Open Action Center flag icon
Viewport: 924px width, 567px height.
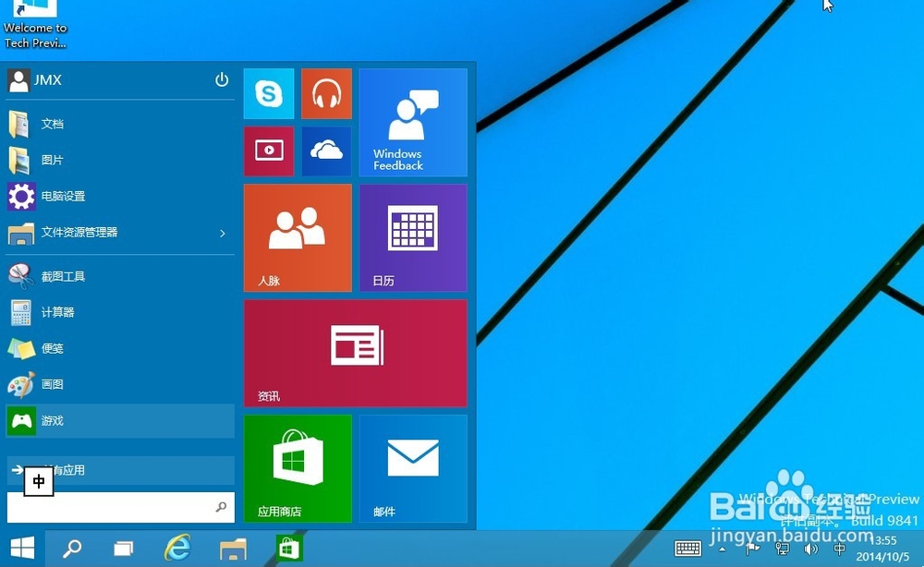click(x=752, y=549)
